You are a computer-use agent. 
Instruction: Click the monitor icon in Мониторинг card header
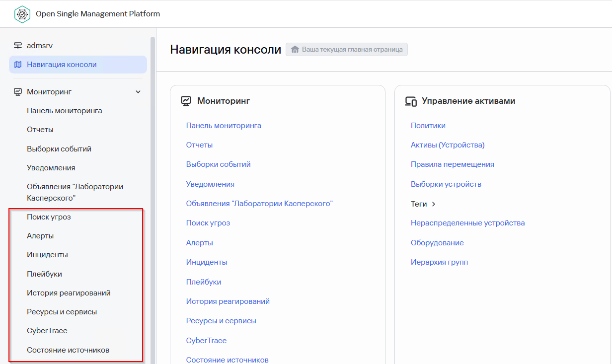point(186,101)
